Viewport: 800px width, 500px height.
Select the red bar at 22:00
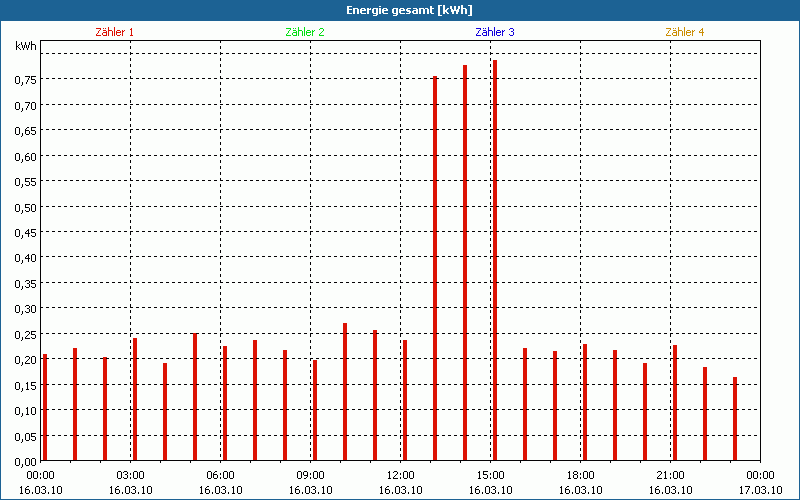(705, 414)
